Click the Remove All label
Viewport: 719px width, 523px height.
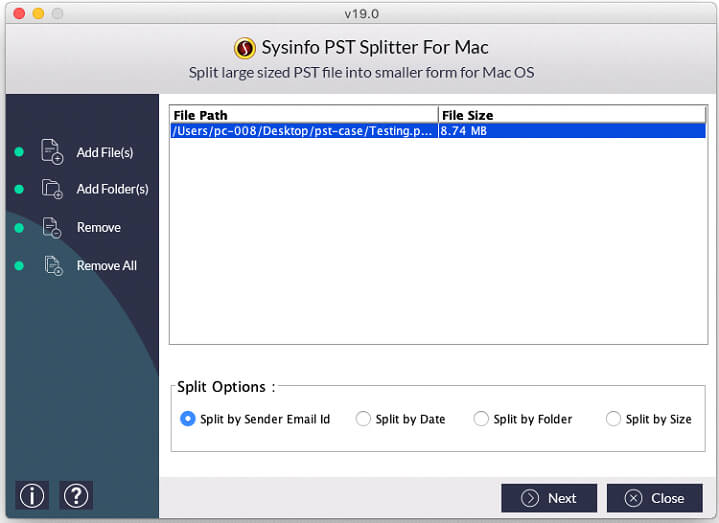tap(106, 266)
